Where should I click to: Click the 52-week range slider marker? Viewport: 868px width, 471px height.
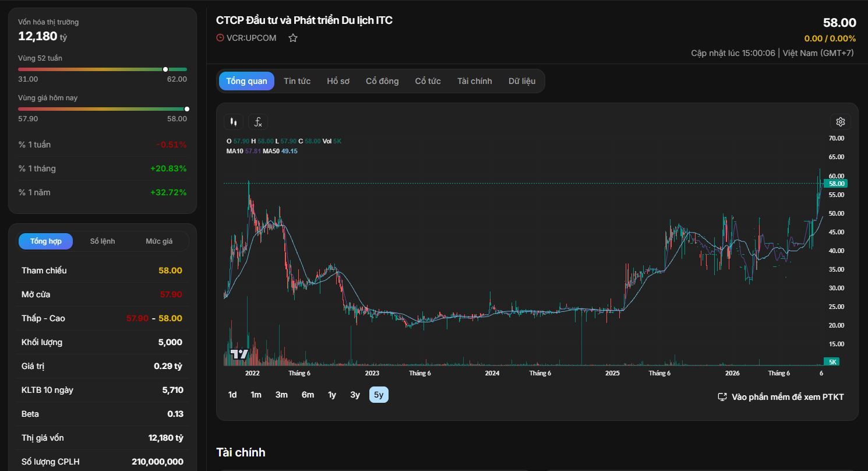point(165,69)
